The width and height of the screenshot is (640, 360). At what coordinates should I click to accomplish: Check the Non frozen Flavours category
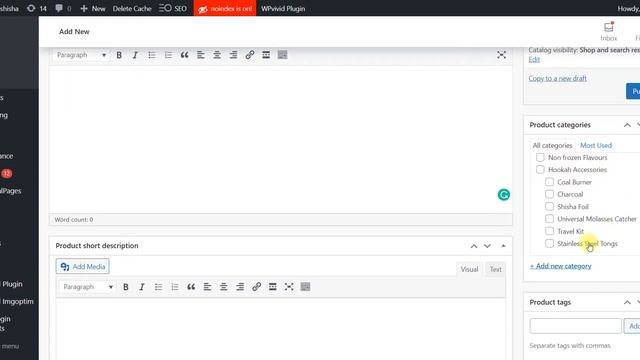click(540, 157)
